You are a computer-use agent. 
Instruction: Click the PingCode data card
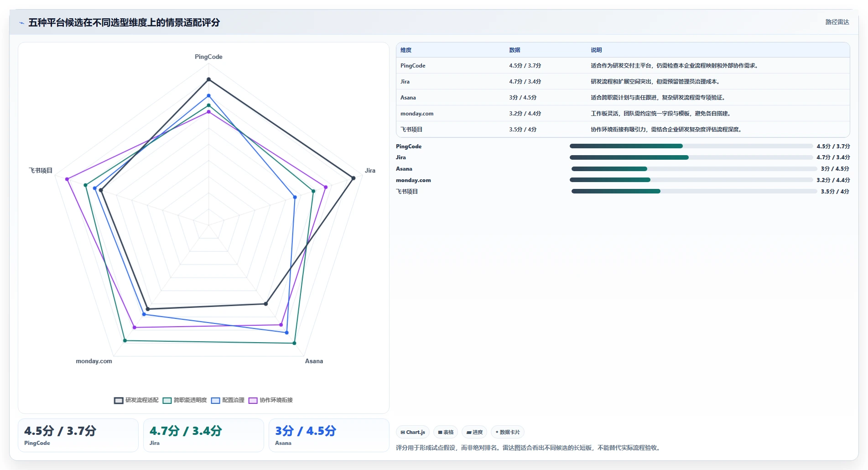(78, 435)
